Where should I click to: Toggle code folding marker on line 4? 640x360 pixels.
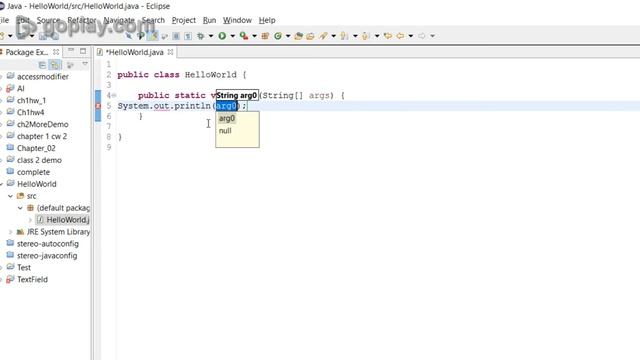click(114, 96)
